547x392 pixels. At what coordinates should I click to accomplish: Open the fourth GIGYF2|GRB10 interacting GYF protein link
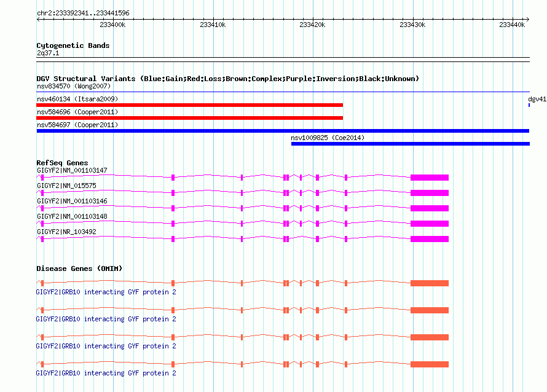click(x=106, y=373)
